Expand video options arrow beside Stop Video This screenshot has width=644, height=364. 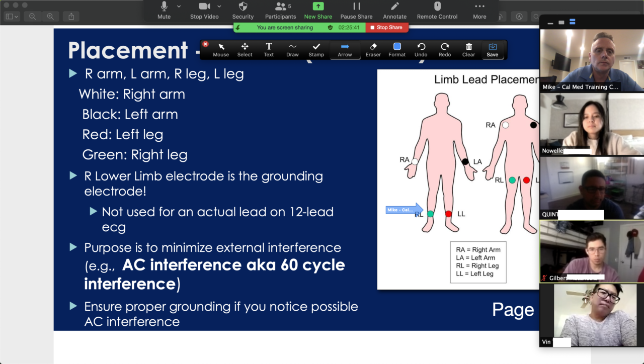(219, 7)
